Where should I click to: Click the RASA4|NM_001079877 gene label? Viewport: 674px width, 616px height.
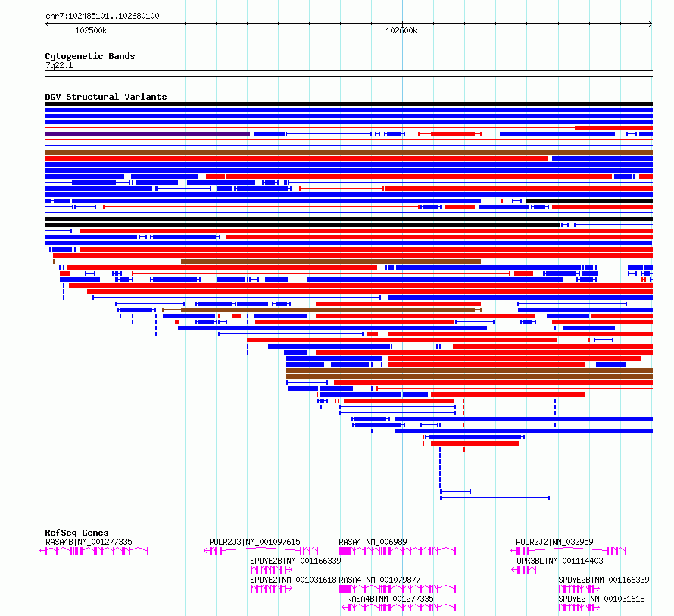point(379,580)
